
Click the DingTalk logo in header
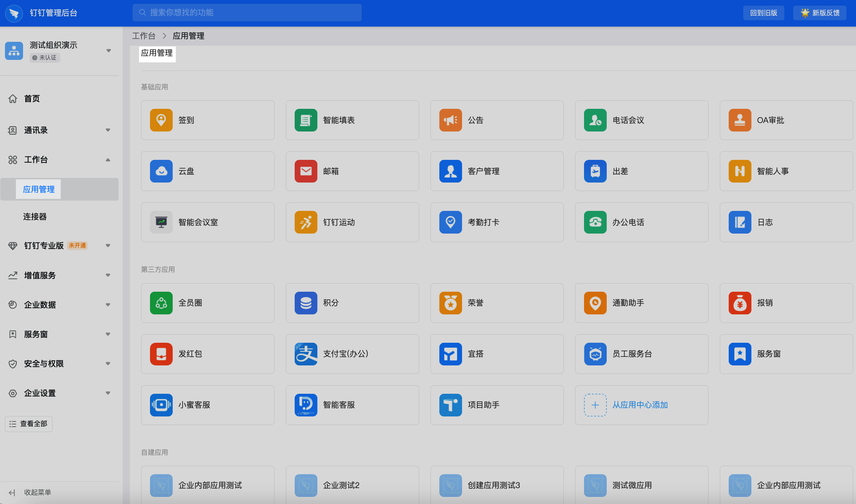click(x=14, y=13)
